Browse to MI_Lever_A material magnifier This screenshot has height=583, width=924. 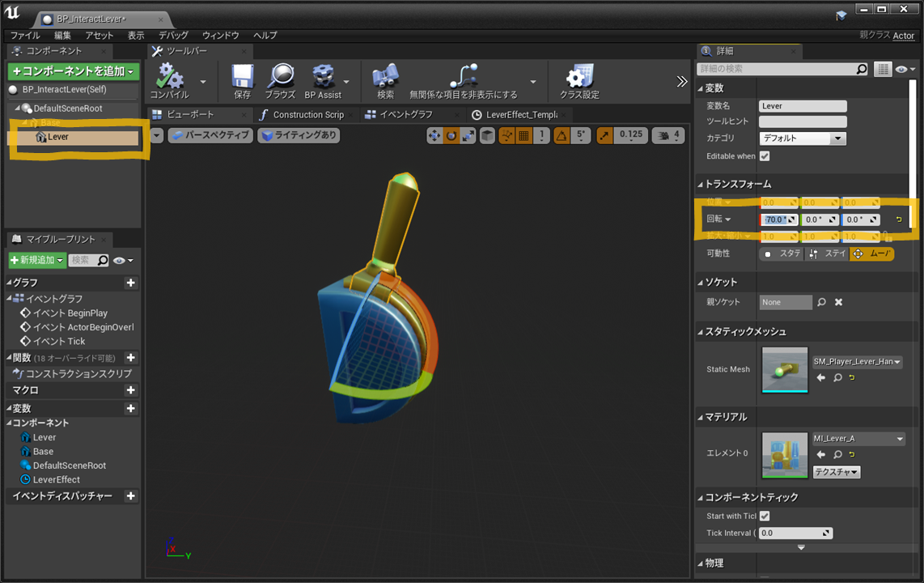coord(837,454)
